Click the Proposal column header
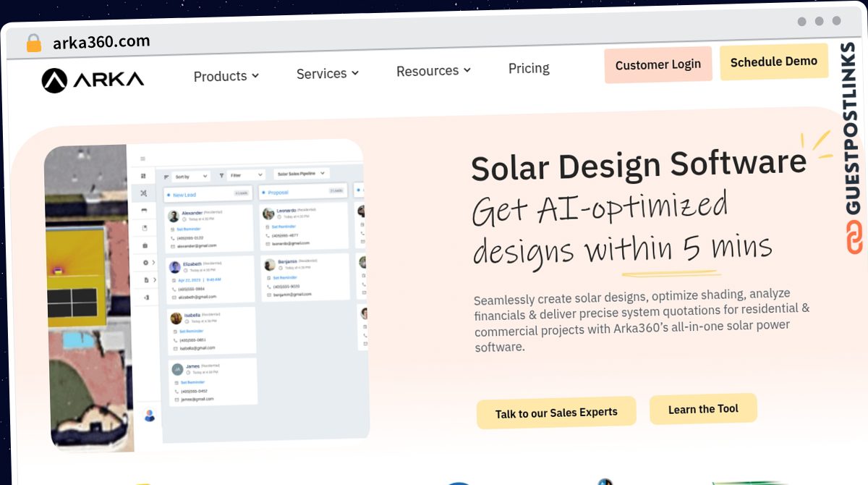The width and height of the screenshot is (868, 485). 302,192
